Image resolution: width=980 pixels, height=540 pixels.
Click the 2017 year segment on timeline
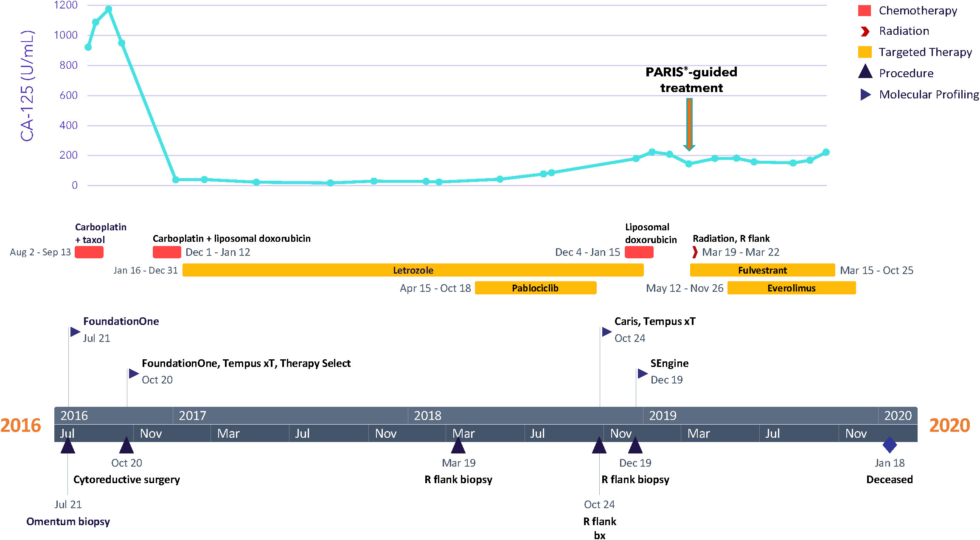290,415
